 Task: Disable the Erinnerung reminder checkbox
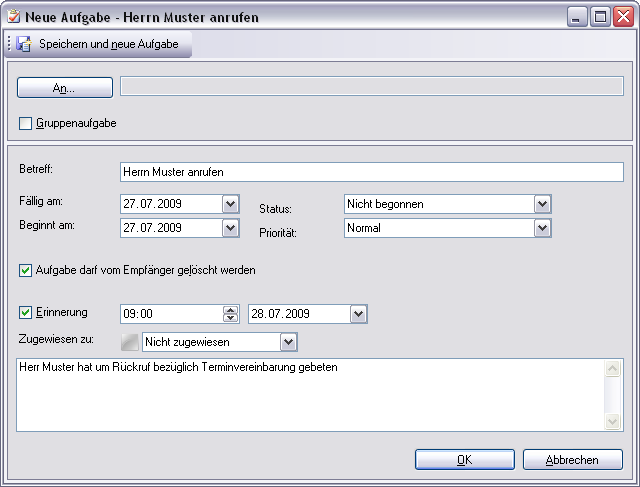(25, 313)
